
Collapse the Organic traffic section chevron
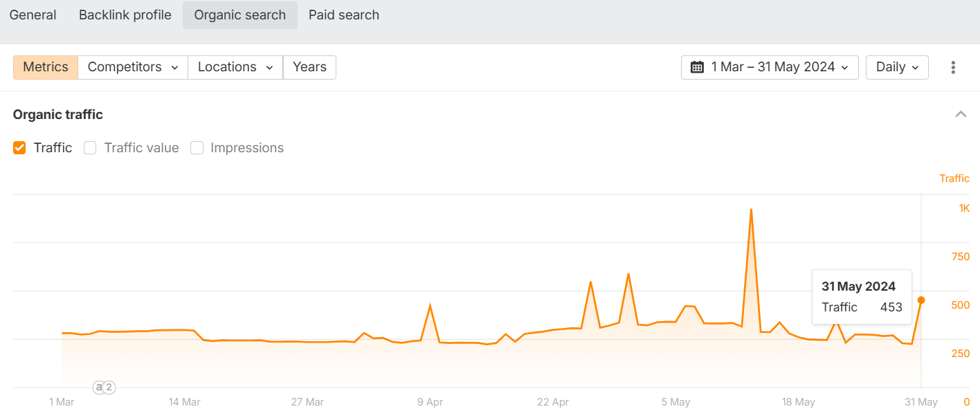pyautogui.click(x=961, y=113)
